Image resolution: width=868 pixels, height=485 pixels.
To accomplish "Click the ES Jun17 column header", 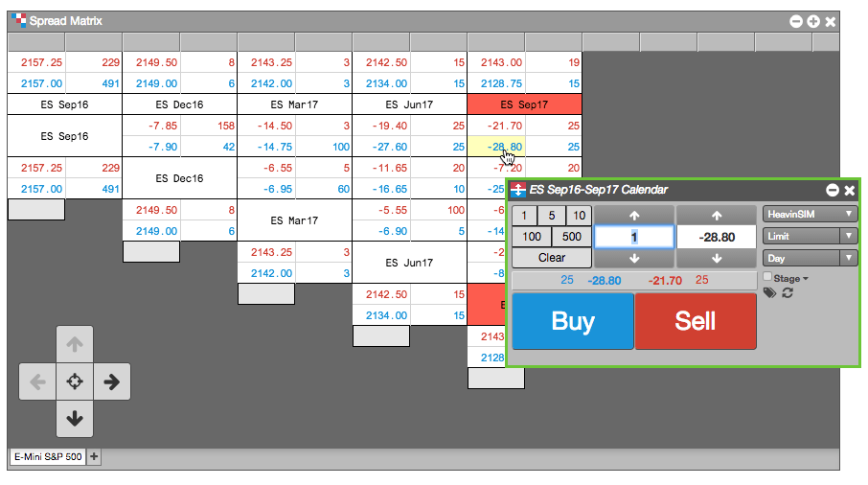I will point(410,104).
